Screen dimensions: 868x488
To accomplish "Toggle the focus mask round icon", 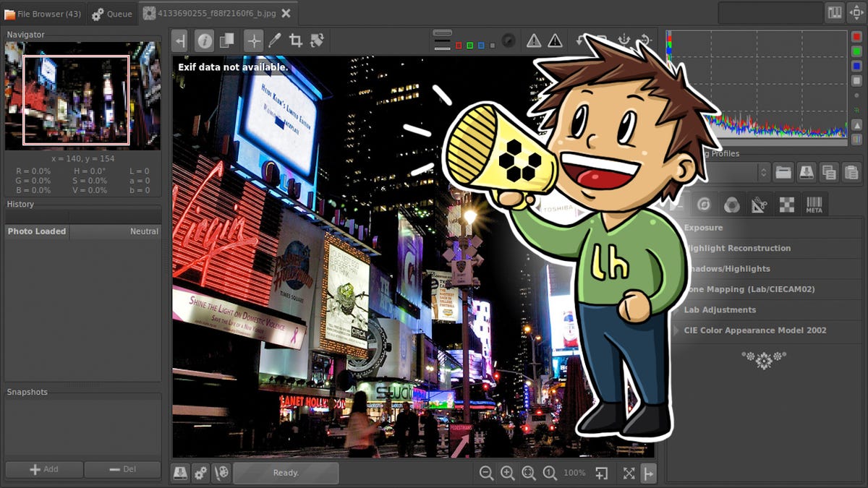I will (509, 41).
